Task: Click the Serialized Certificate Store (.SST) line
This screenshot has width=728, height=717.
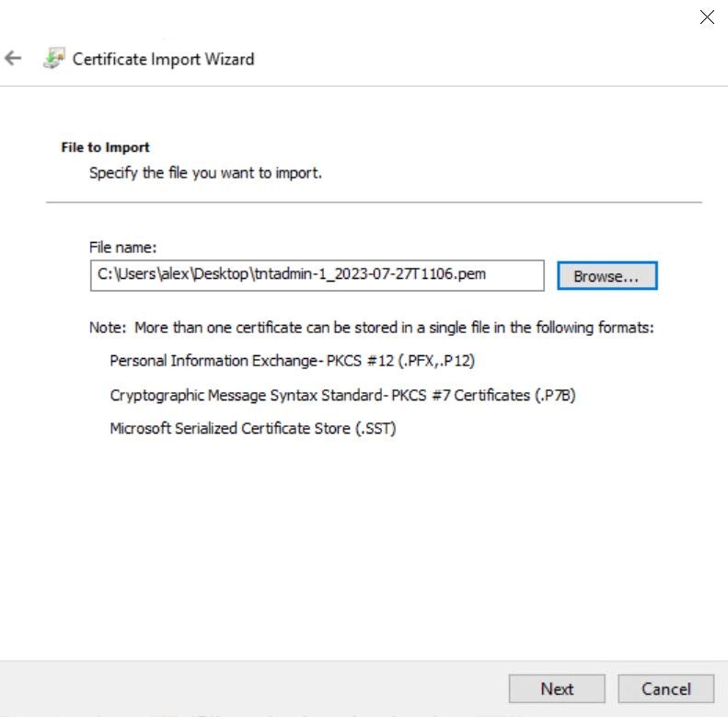Action: coord(252,428)
